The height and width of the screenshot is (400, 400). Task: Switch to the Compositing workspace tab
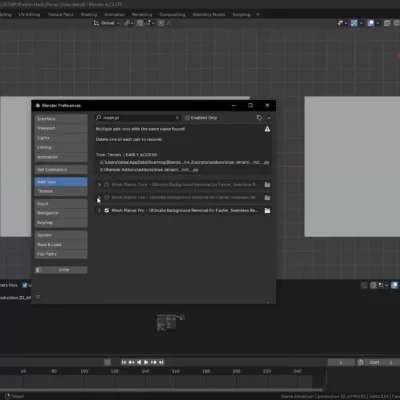point(172,15)
